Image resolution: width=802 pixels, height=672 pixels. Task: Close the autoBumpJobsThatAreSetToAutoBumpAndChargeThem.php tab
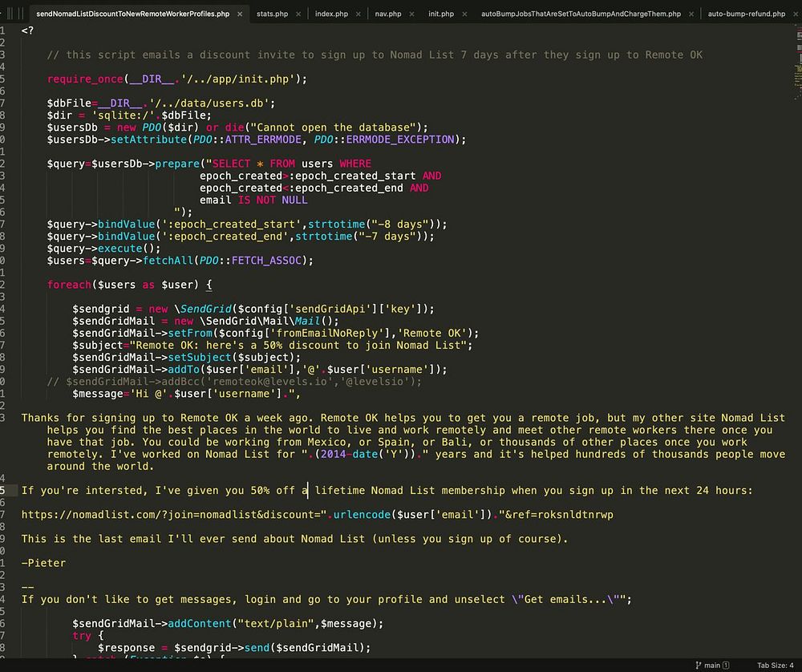pyautogui.click(x=691, y=14)
